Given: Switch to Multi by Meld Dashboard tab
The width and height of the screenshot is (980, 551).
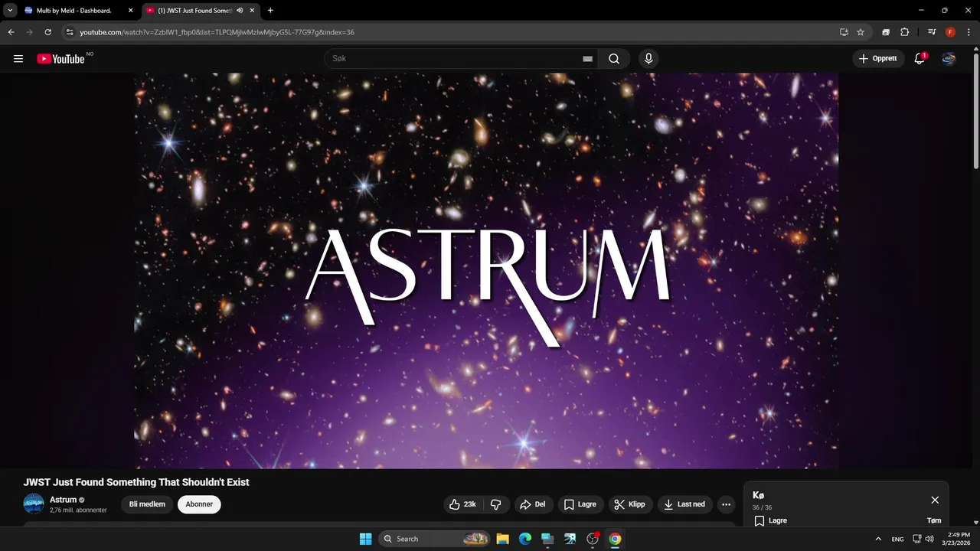Looking at the screenshot, I should click(73, 11).
